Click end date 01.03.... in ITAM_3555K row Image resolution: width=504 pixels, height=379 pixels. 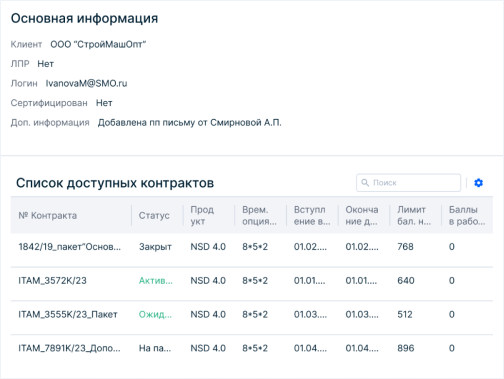coord(362,314)
